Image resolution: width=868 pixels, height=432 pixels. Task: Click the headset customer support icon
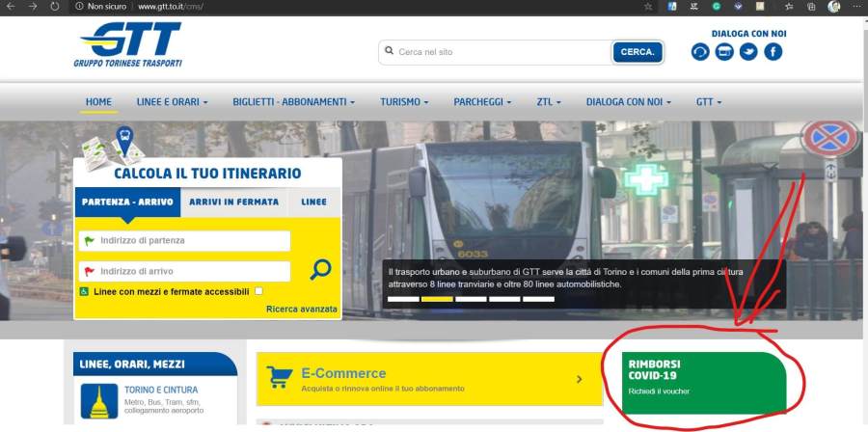[700, 52]
